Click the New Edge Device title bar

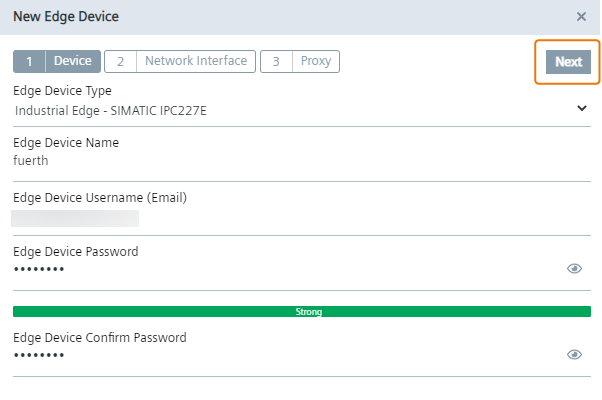click(250, 17)
